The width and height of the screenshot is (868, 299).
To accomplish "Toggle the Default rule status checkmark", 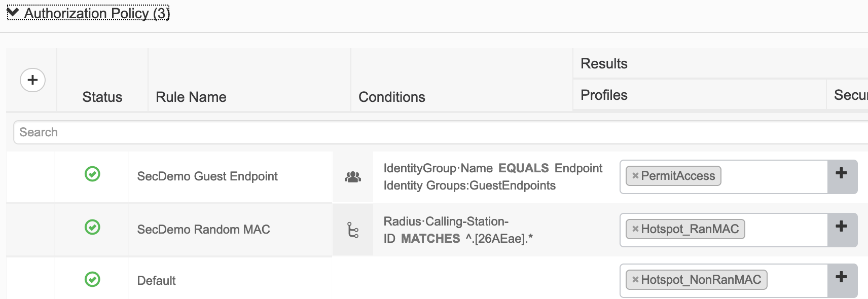I will pyautogui.click(x=92, y=279).
